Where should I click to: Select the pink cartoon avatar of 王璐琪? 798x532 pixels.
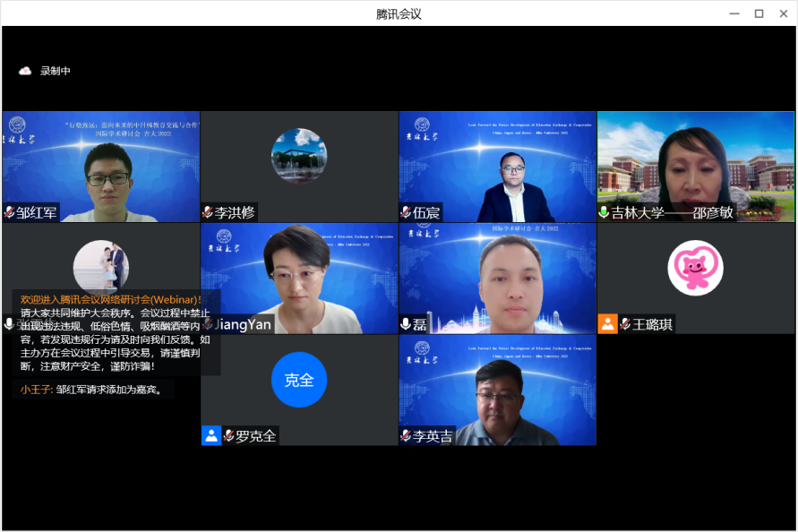pyautogui.click(x=695, y=268)
